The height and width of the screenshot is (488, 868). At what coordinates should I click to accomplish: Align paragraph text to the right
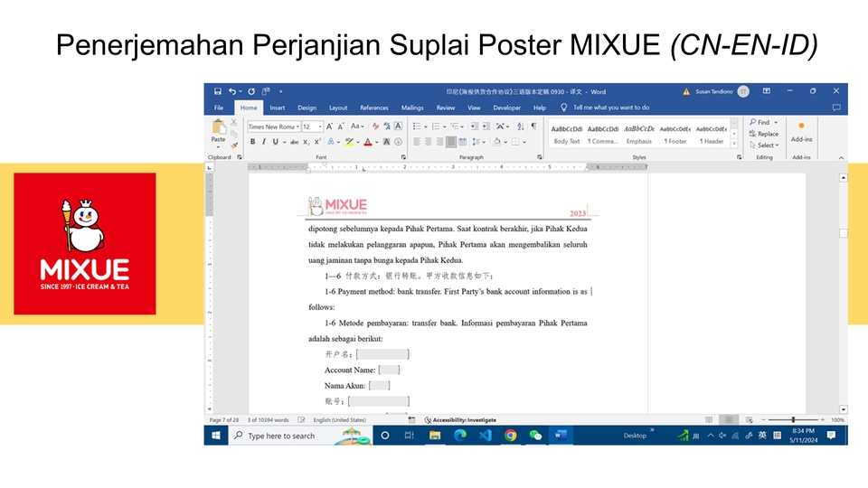439,142
